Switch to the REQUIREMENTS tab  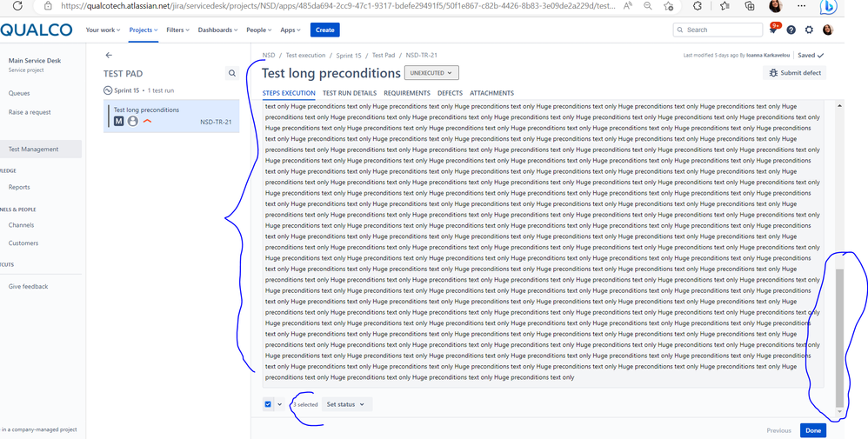407,93
